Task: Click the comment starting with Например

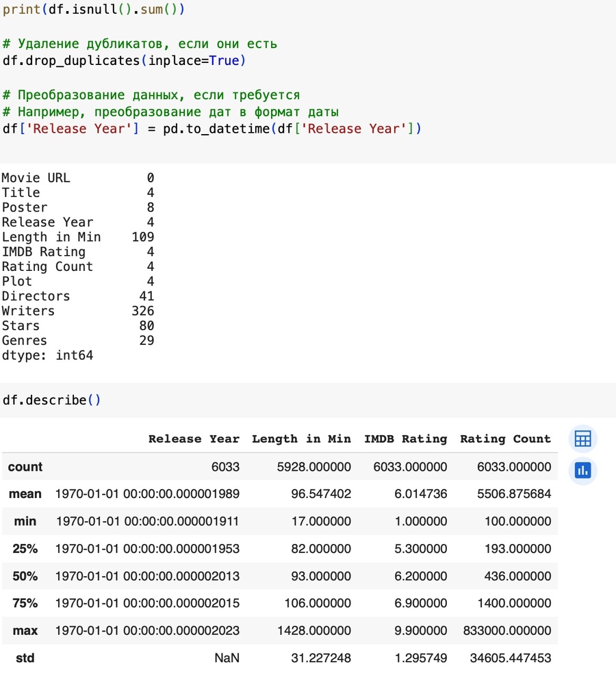Action: (170, 112)
